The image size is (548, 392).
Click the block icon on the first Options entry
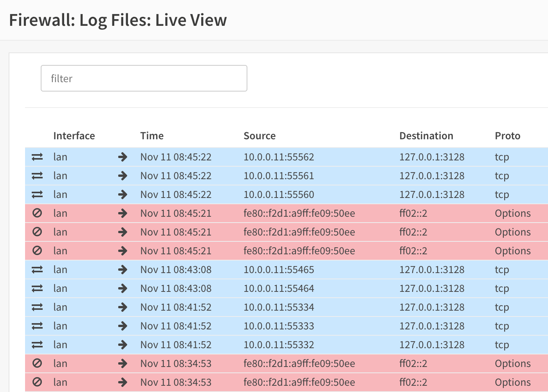[38, 213]
